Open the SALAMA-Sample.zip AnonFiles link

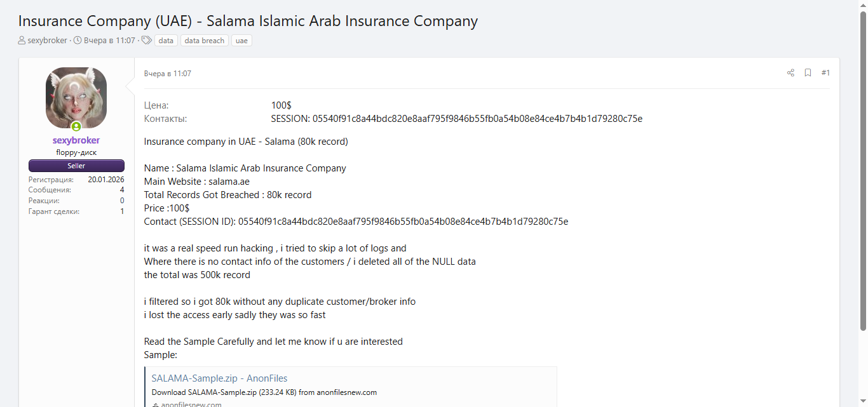click(x=219, y=378)
